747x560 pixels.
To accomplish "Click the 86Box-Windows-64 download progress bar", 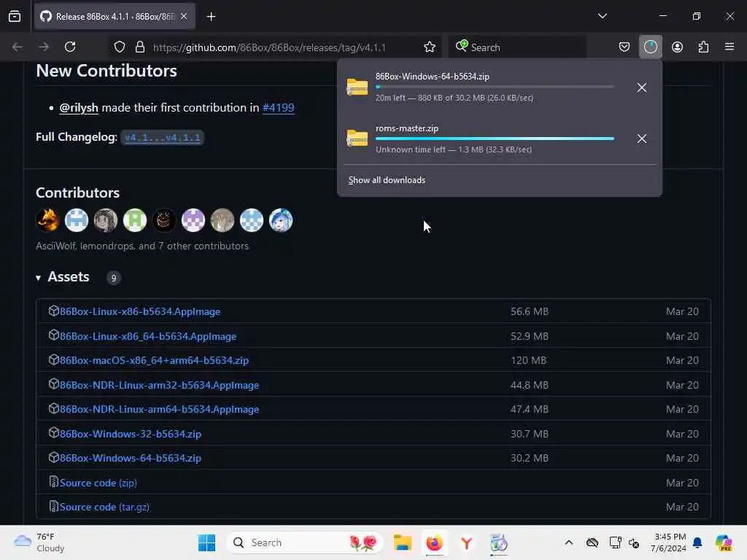I will point(495,87).
